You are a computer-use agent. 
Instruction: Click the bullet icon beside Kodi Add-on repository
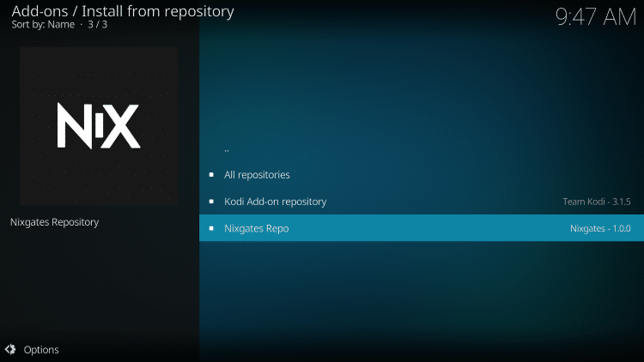pos(211,202)
